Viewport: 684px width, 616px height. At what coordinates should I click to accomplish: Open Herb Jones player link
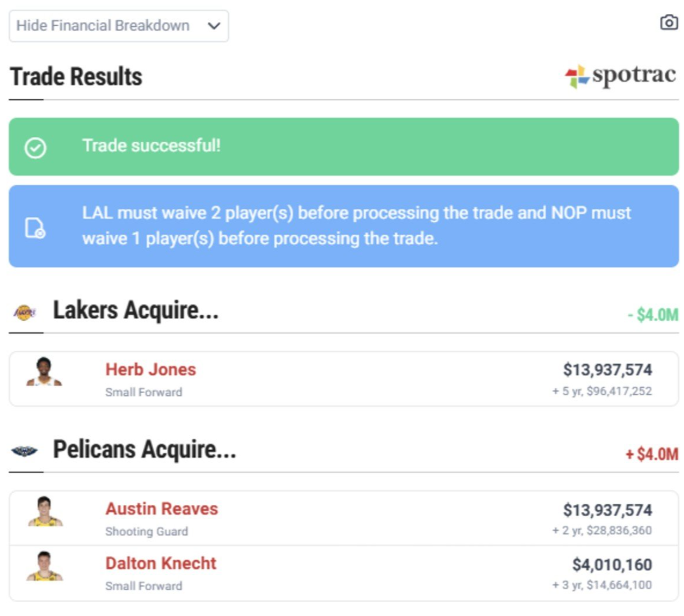(151, 370)
